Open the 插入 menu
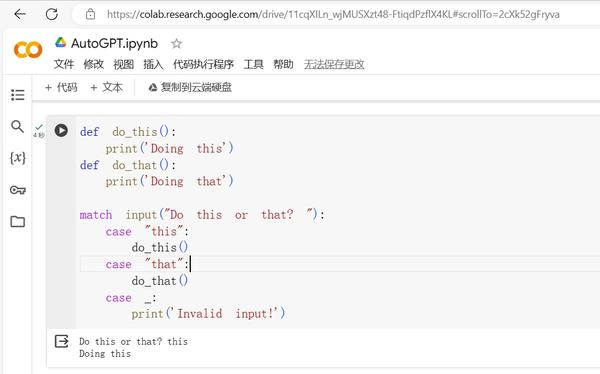 click(153, 64)
